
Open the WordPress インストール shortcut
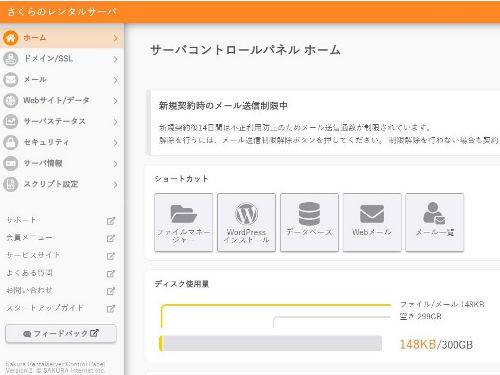pyautogui.click(x=246, y=222)
